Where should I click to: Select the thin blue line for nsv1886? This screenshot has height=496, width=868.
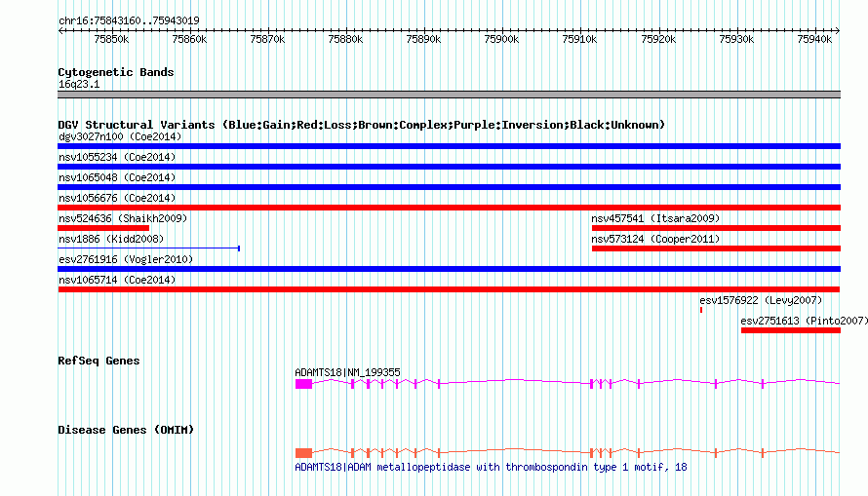149,248
